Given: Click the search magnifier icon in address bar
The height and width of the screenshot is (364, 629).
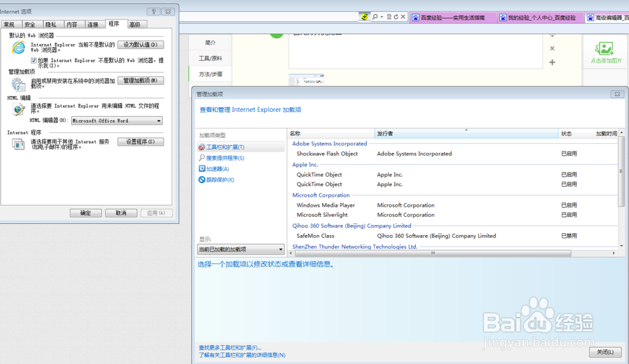Looking at the screenshot, I should click(375, 17).
